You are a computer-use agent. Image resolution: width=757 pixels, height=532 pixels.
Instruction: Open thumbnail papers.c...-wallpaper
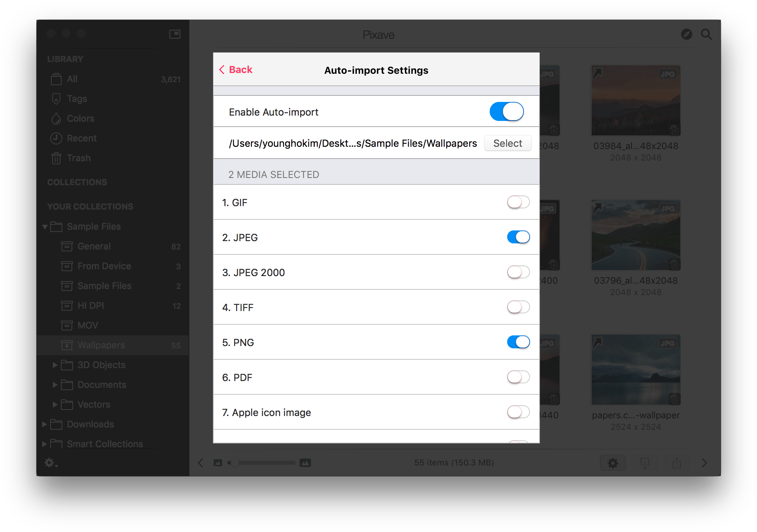pos(636,370)
